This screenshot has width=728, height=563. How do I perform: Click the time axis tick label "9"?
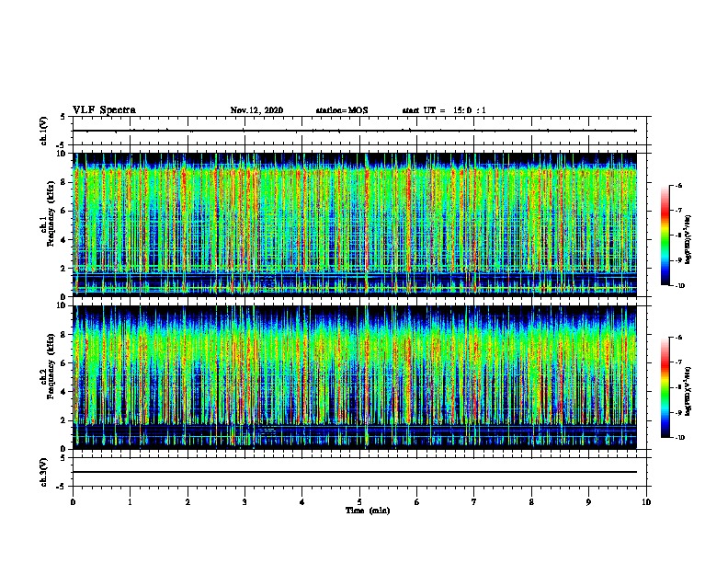click(x=588, y=502)
